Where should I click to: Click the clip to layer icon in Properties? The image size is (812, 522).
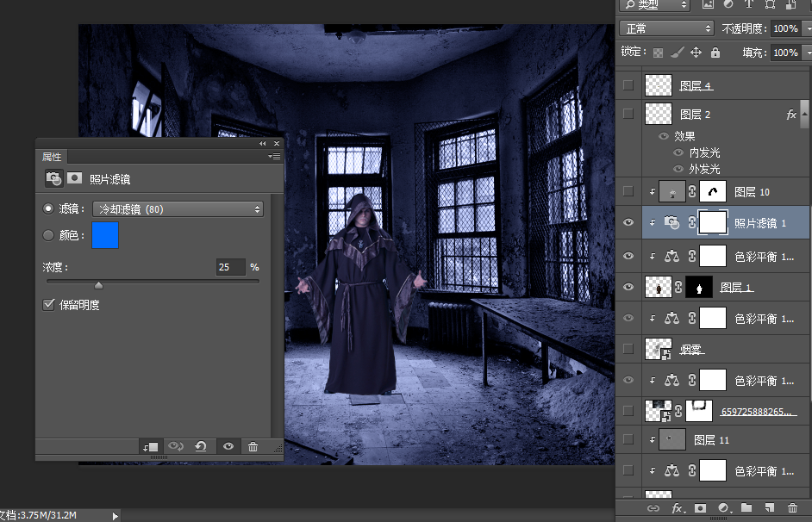coord(151,447)
